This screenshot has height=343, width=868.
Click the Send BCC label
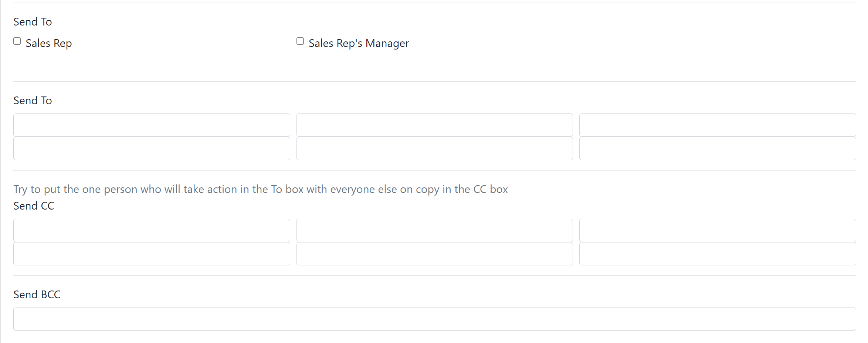tap(37, 295)
